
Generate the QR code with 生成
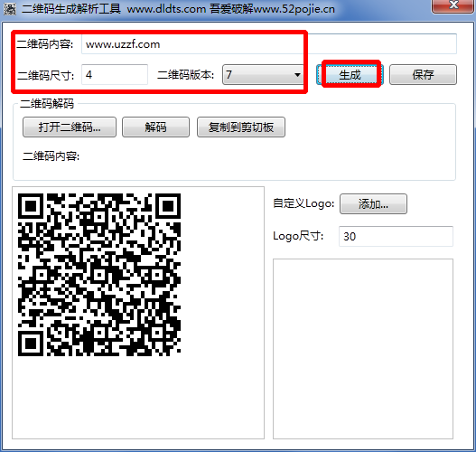coord(350,74)
